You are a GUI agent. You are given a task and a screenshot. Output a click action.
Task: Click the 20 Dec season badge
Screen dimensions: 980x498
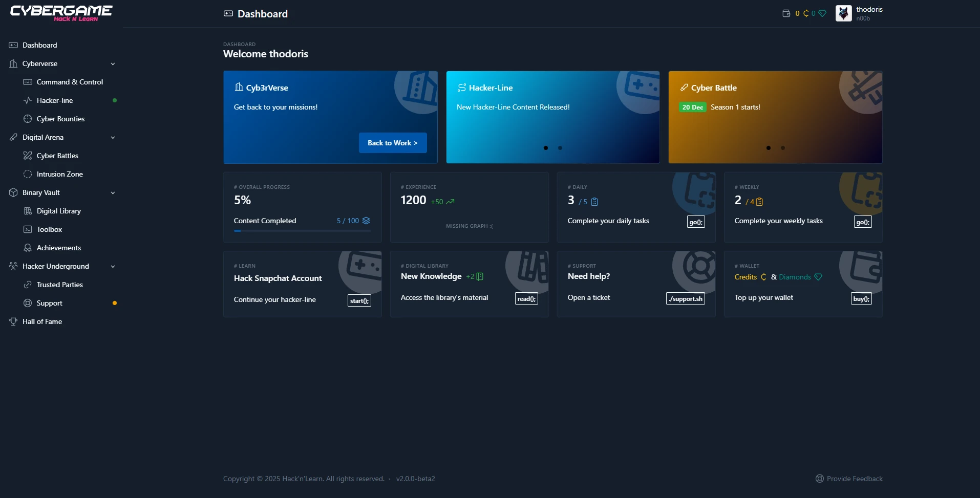tap(692, 107)
